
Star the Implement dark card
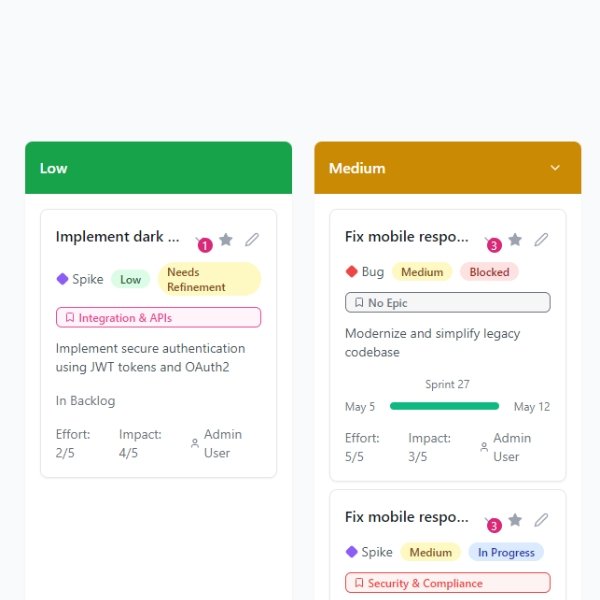[x=226, y=240]
